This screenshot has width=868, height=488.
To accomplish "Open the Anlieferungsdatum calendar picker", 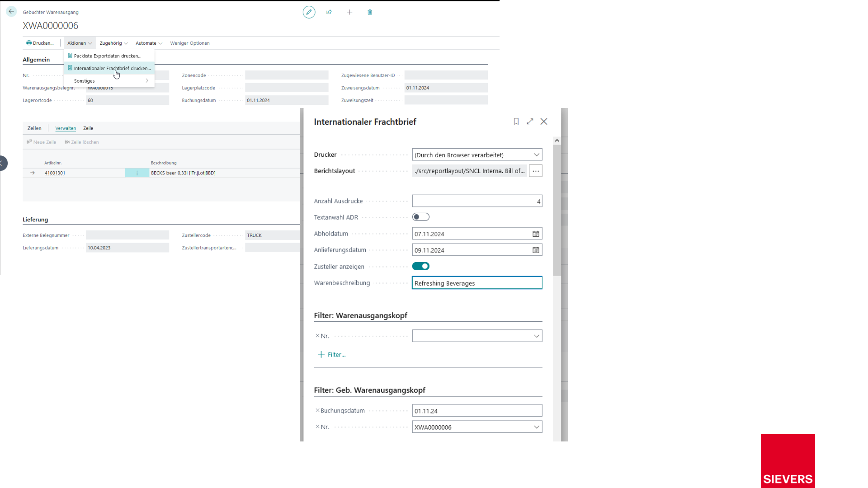I will tap(536, 250).
